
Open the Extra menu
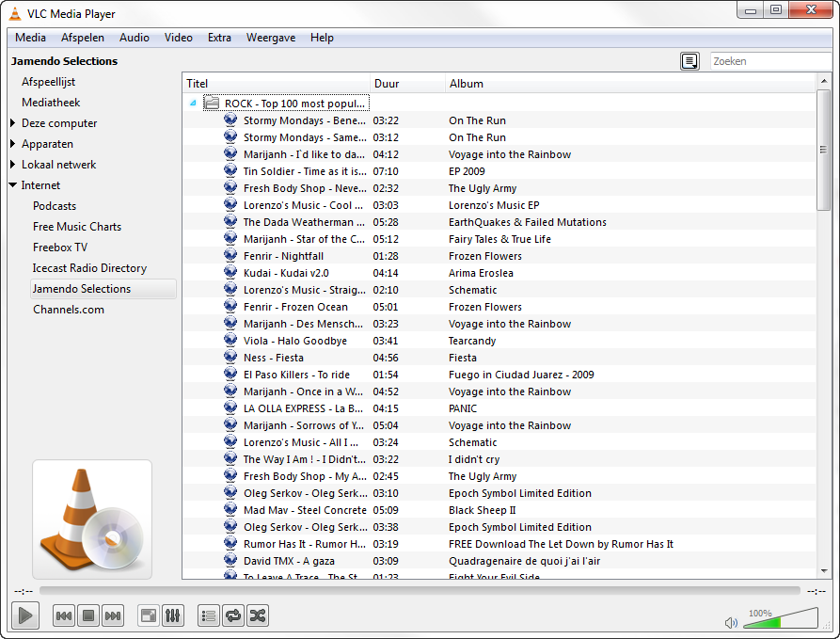(x=219, y=38)
